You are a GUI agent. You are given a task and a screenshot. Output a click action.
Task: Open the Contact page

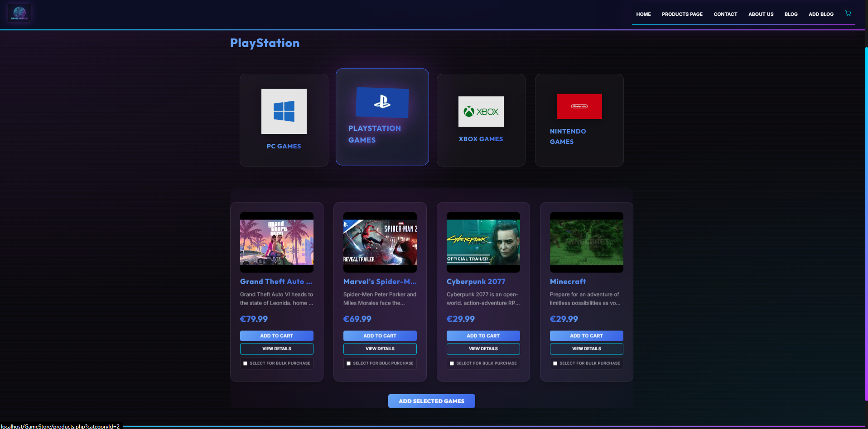(725, 14)
